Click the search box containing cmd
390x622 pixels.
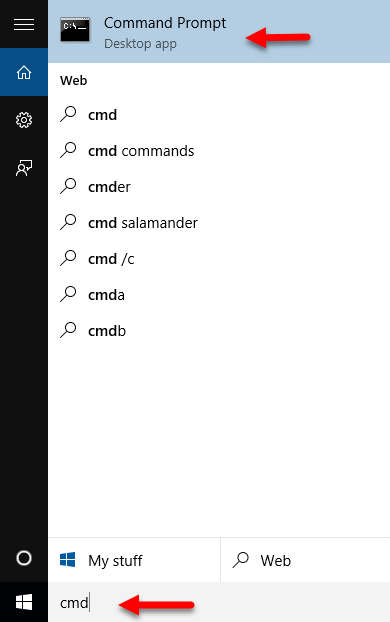coord(219,602)
